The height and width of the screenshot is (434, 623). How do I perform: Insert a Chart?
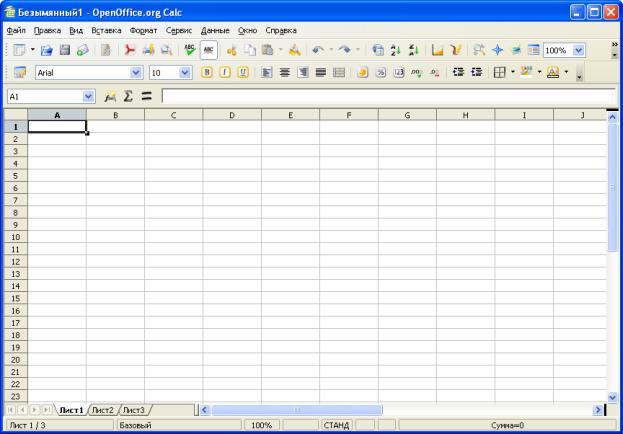(x=437, y=50)
